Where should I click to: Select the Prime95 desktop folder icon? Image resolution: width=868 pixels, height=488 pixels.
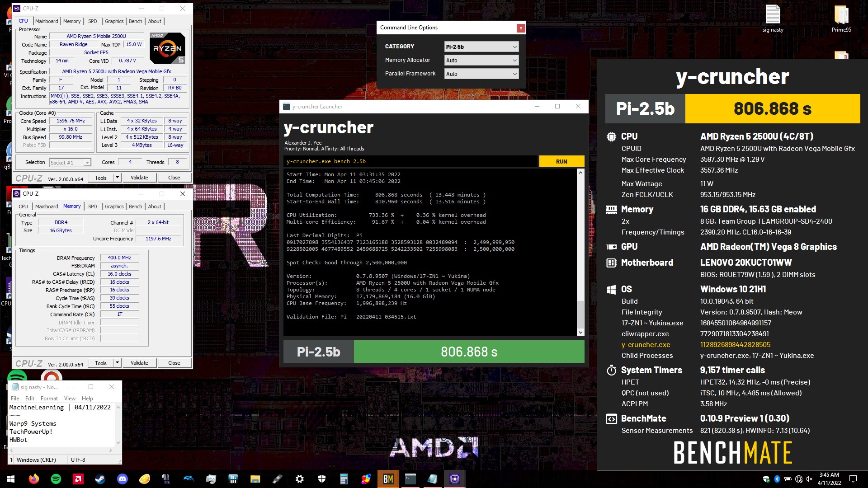(841, 19)
